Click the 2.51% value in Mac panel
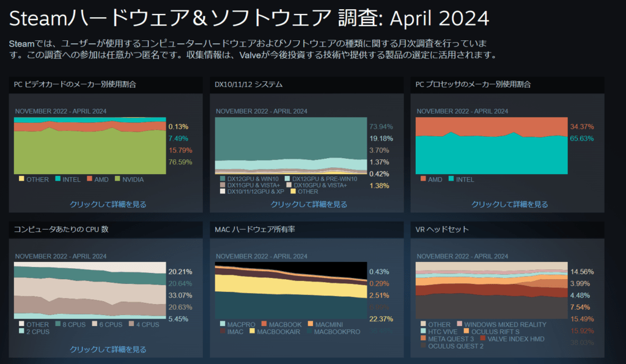Viewport: 626px width, 364px height. point(379,296)
